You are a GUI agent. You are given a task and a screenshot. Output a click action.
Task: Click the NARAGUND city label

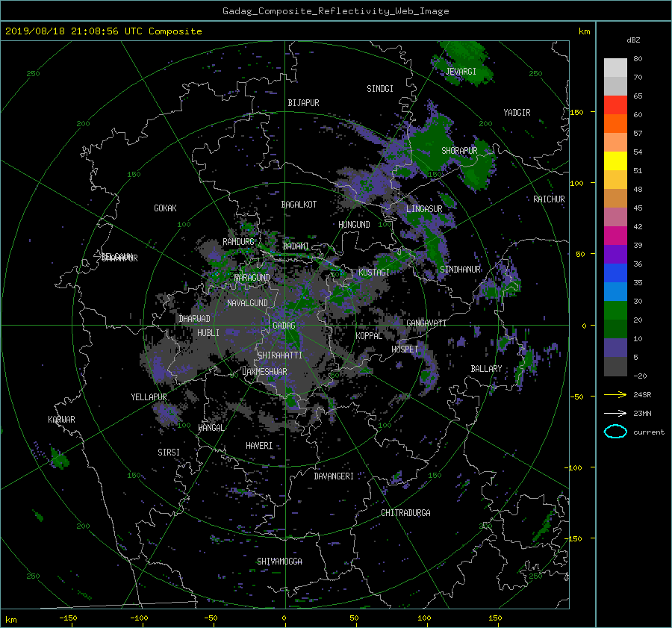[252, 277]
